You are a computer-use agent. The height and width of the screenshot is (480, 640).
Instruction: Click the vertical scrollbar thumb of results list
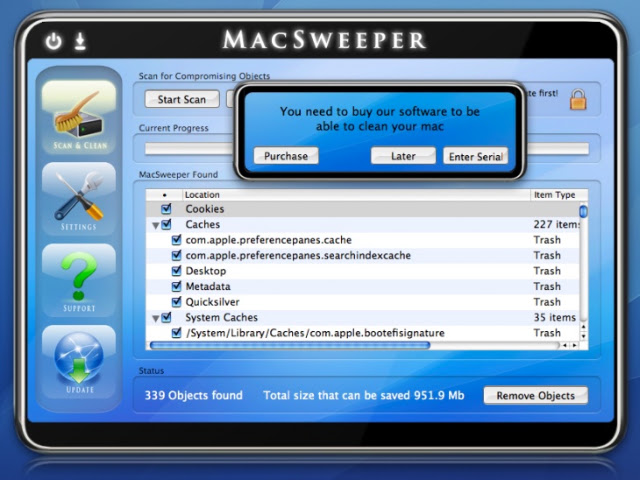(583, 211)
